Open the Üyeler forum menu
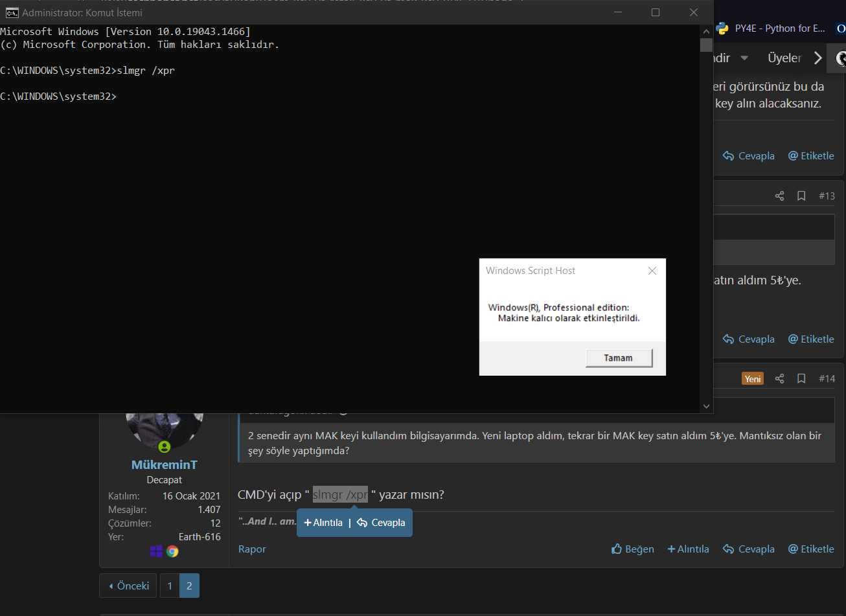Viewport: 846px width, 616px height. [784, 58]
